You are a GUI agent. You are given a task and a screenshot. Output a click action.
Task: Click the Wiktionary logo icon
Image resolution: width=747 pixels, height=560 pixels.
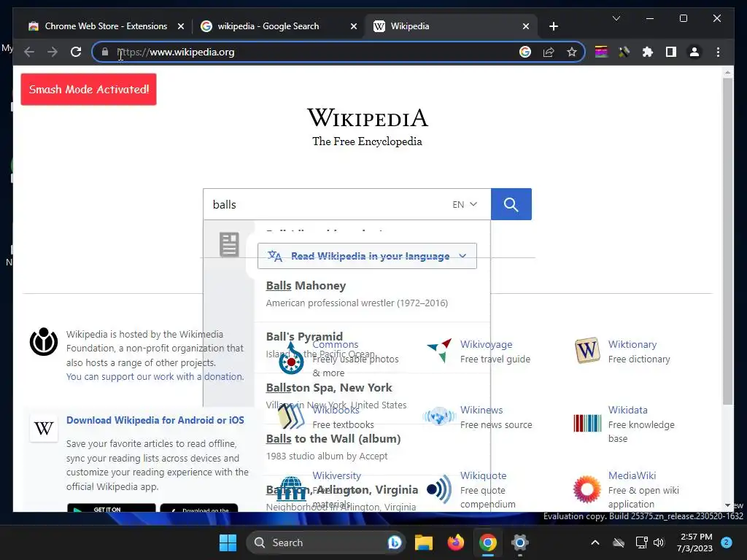tap(587, 351)
